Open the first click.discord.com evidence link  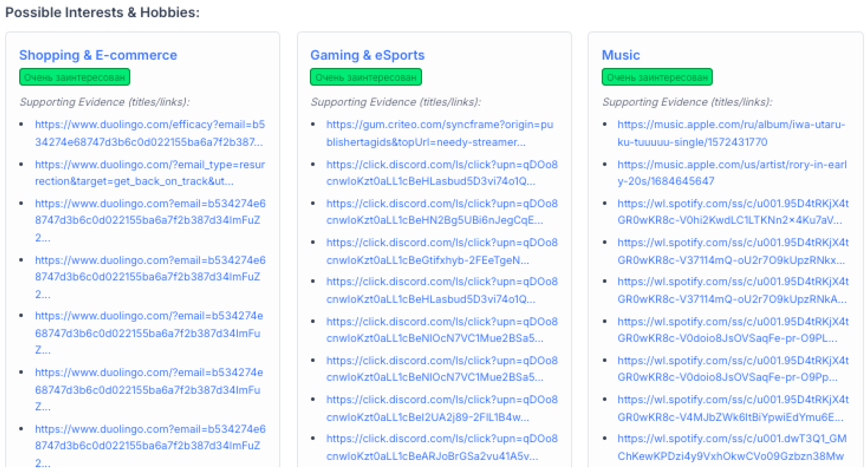[x=442, y=173]
